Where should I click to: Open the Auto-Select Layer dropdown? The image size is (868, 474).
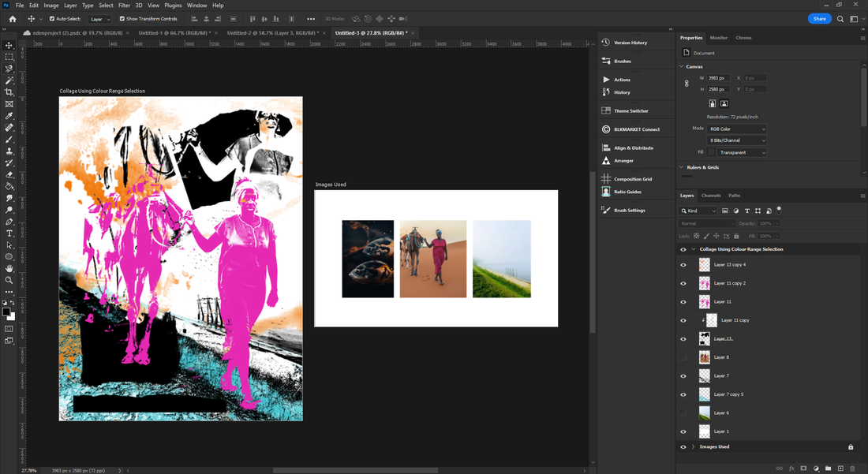point(100,19)
